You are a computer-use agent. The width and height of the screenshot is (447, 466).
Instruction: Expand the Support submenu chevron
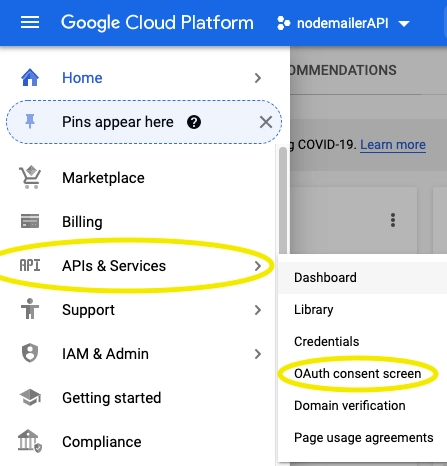[257, 310]
